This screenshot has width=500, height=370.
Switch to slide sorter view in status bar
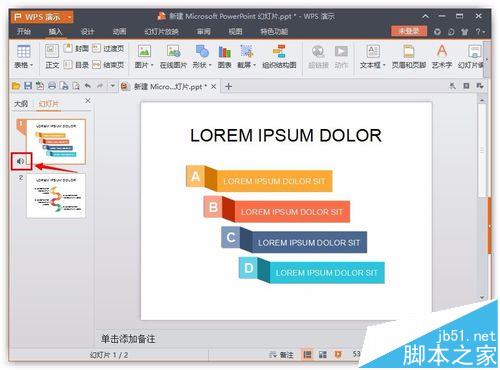pos(323,355)
